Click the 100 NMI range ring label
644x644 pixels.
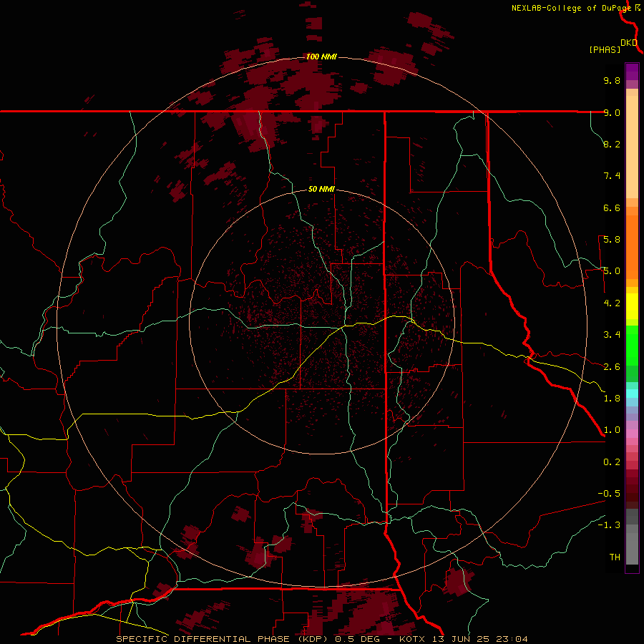[321, 57]
